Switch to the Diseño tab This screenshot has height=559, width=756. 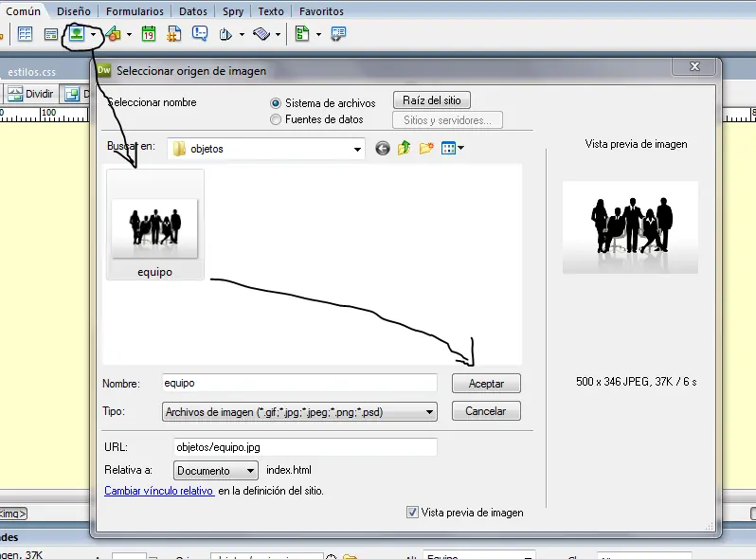coord(74,11)
